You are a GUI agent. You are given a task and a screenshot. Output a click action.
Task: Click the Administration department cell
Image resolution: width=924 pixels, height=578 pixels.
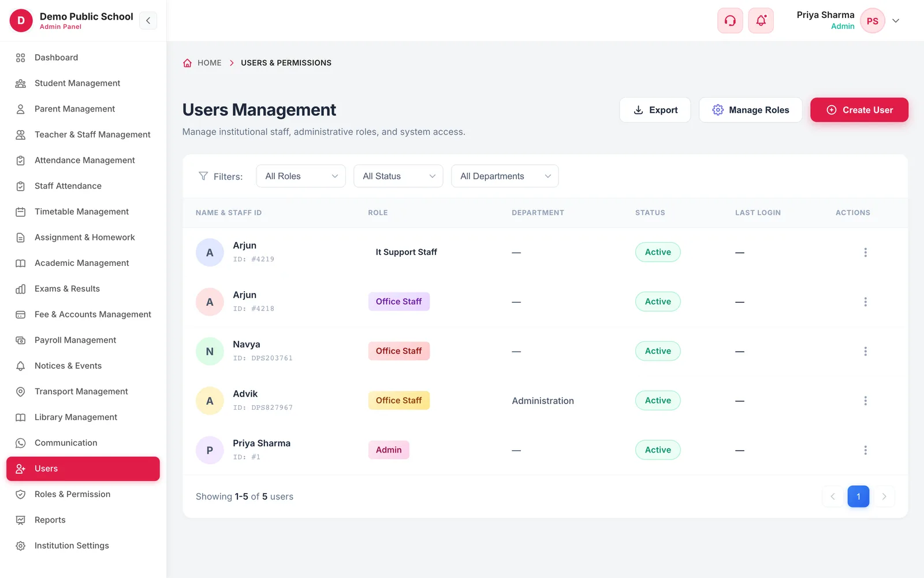click(x=543, y=401)
